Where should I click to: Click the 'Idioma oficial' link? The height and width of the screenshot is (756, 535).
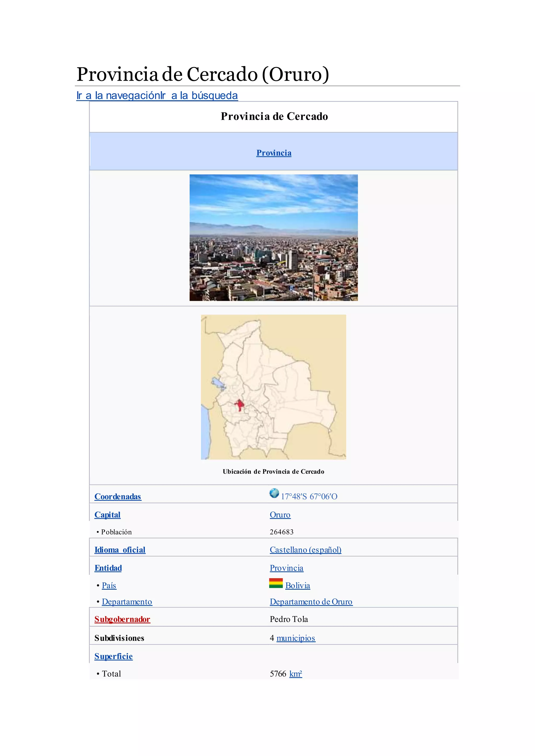[120, 550]
